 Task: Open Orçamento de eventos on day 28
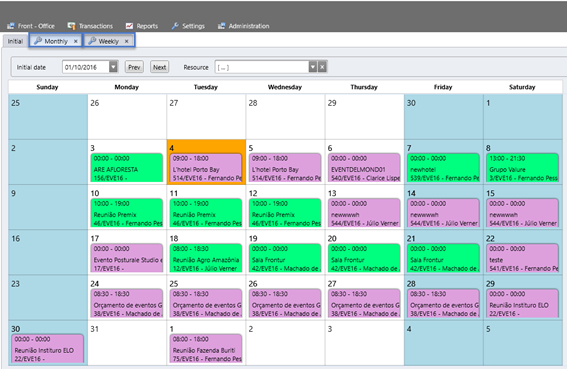click(443, 303)
